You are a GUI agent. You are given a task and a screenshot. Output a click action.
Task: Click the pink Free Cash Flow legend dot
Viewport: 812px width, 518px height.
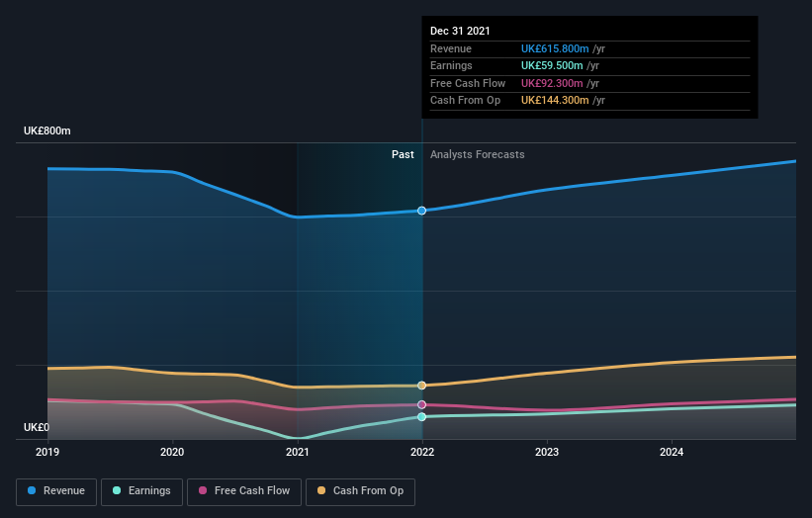click(203, 490)
